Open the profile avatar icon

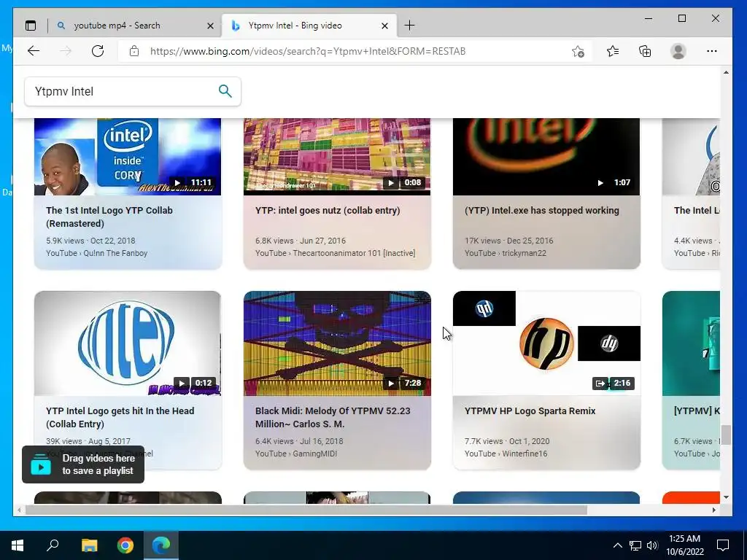tap(678, 51)
